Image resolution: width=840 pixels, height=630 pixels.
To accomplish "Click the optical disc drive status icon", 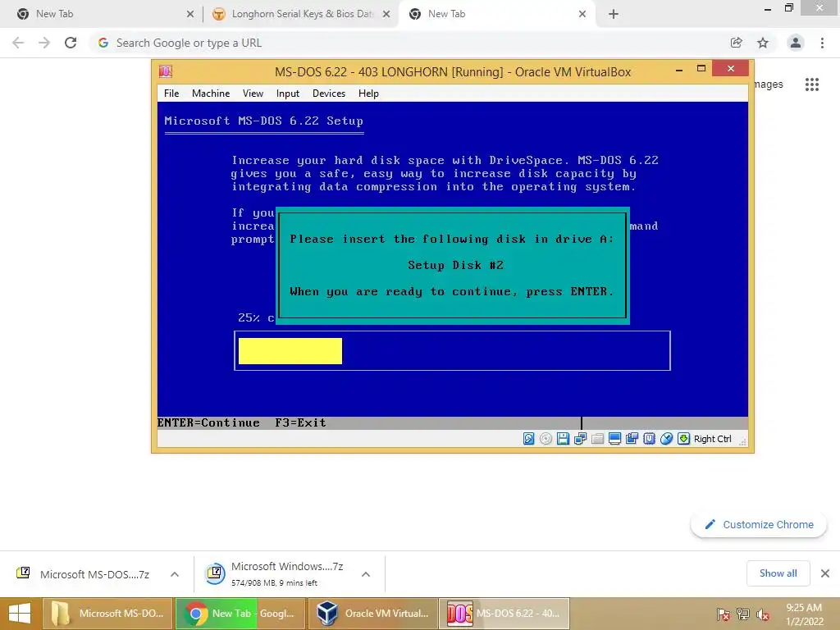I will (546, 439).
